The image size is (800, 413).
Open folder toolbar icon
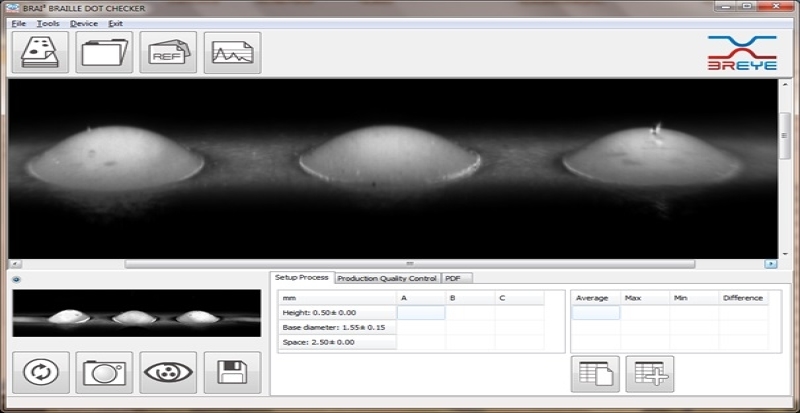click(105, 53)
